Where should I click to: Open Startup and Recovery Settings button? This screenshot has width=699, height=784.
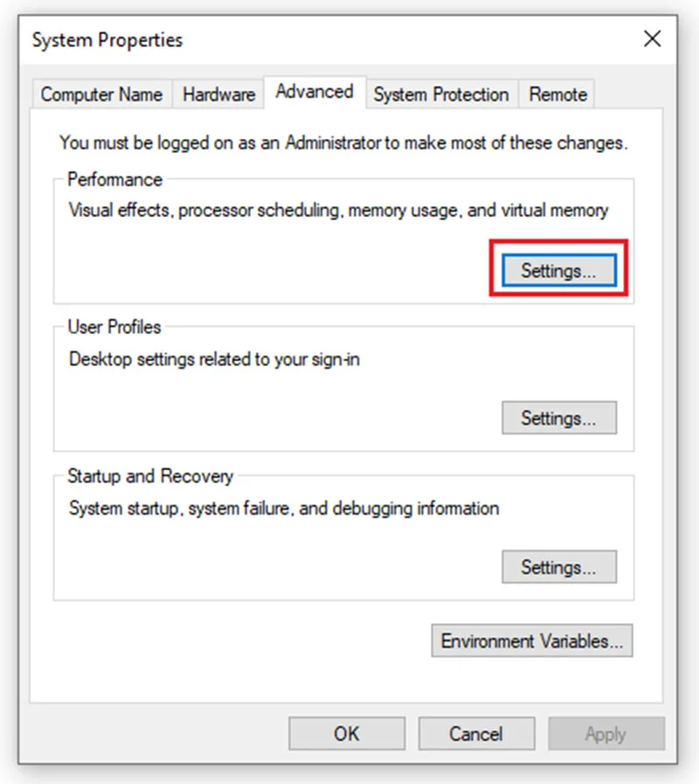pyautogui.click(x=559, y=566)
